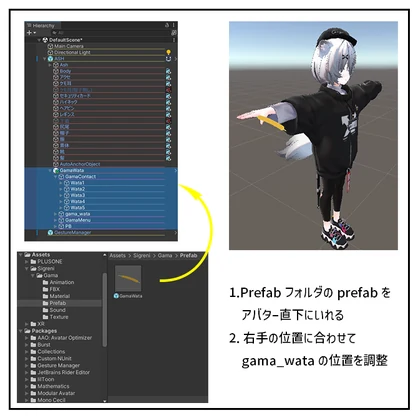Expand the Wata5 object
The height and width of the screenshot is (418, 418).
[61, 208]
